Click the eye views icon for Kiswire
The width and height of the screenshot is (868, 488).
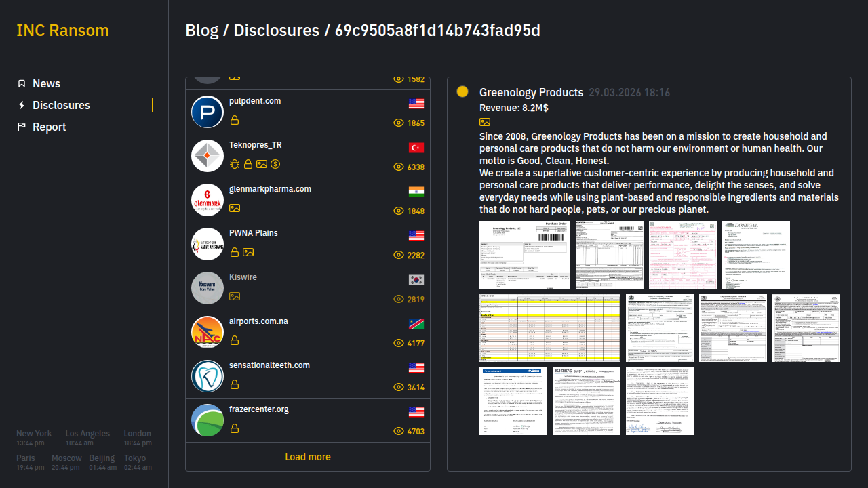click(399, 299)
